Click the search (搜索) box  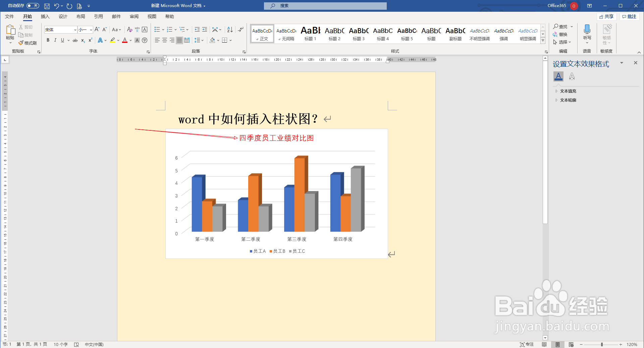tap(325, 6)
